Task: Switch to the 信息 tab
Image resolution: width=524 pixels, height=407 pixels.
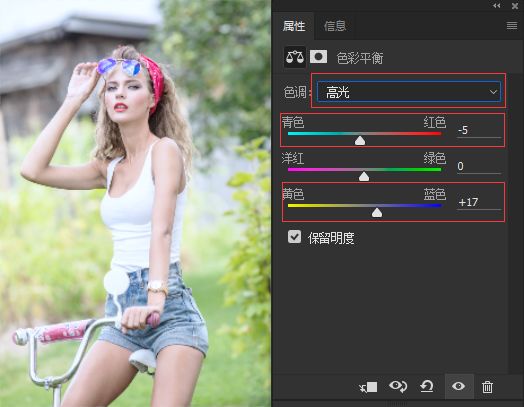Action: click(x=335, y=26)
